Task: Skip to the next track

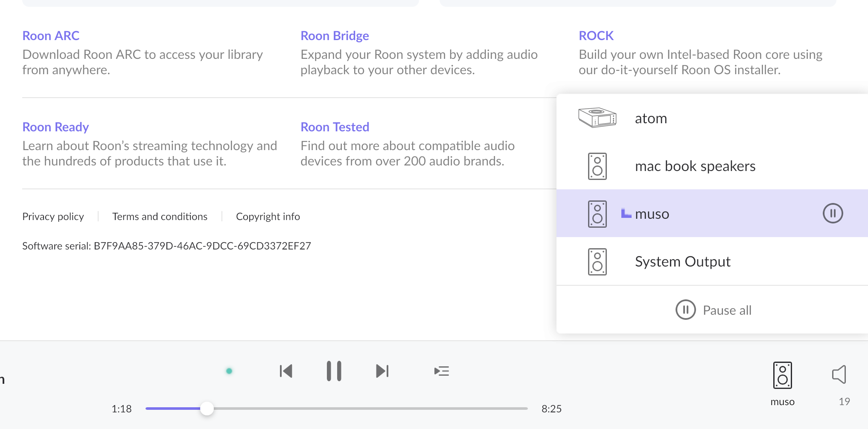Action: click(382, 371)
